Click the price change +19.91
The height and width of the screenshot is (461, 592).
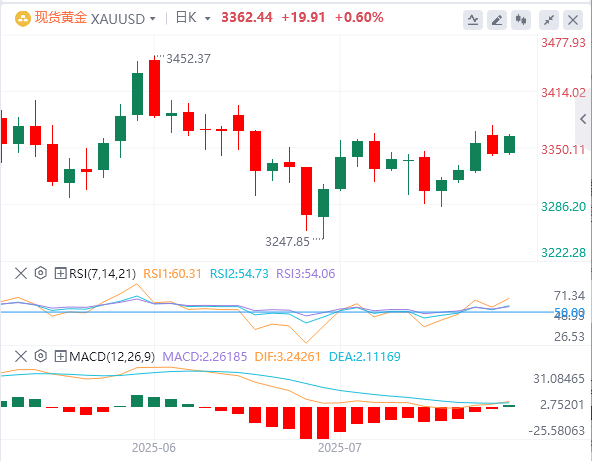pyautogui.click(x=303, y=17)
